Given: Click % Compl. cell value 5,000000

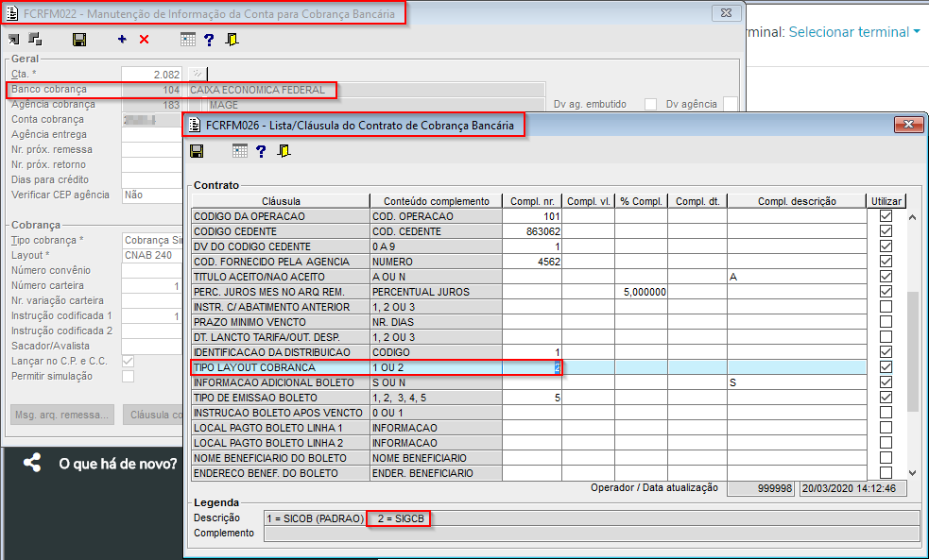Looking at the screenshot, I should pyautogui.click(x=642, y=292).
